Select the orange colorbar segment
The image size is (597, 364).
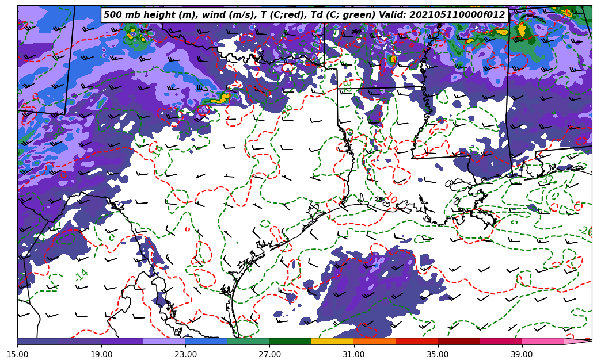click(x=374, y=341)
